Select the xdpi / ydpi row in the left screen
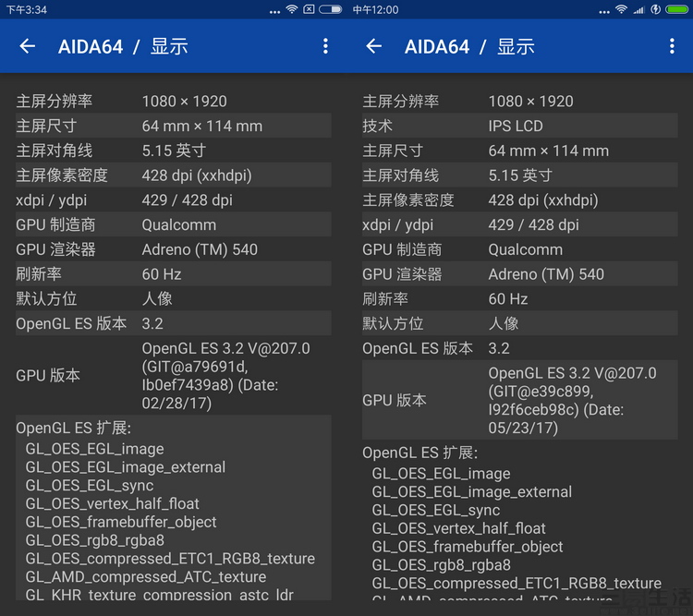Image resolution: width=693 pixels, height=616 pixels. [x=174, y=199]
